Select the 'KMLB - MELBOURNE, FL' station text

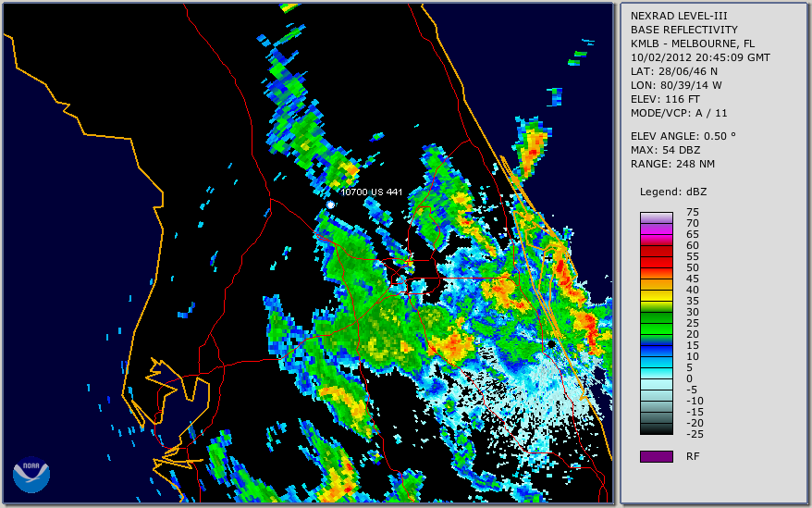coord(693,43)
